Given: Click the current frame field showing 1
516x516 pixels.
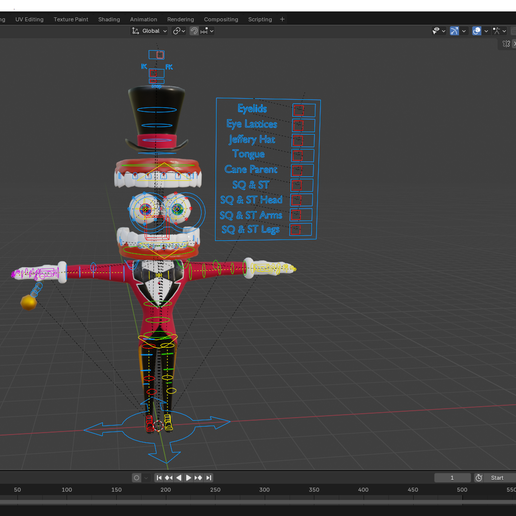Looking at the screenshot, I should [452, 478].
